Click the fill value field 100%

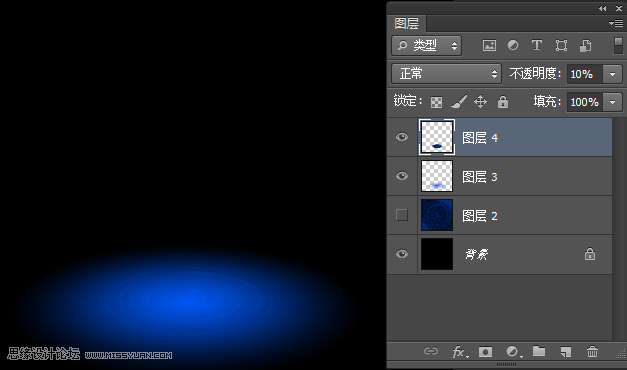tap(585, 102)
